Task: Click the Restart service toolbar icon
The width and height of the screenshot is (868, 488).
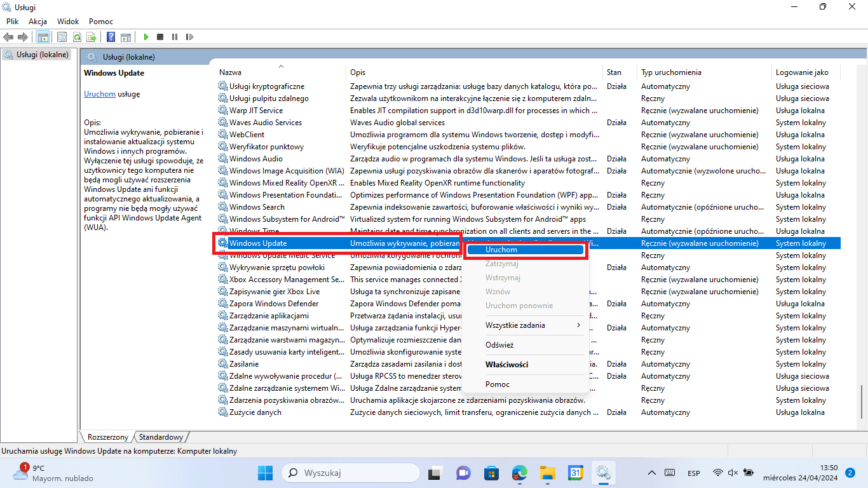Action: pyautogui.click(x=189, y=37)
